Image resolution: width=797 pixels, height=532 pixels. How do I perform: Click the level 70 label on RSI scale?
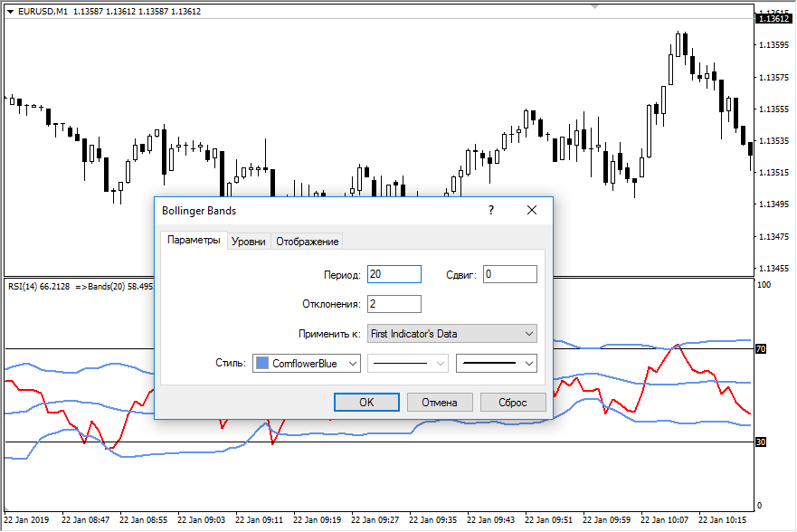761,348
